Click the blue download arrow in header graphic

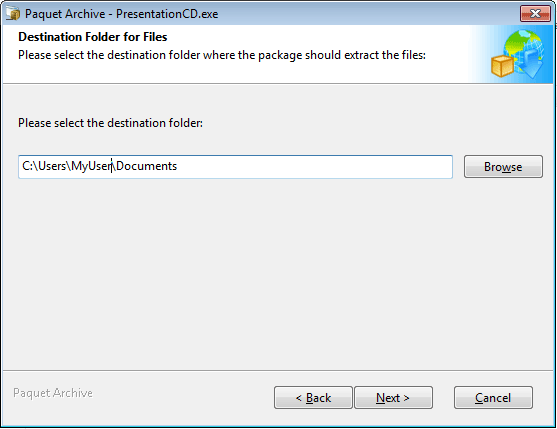click(532, 63)
